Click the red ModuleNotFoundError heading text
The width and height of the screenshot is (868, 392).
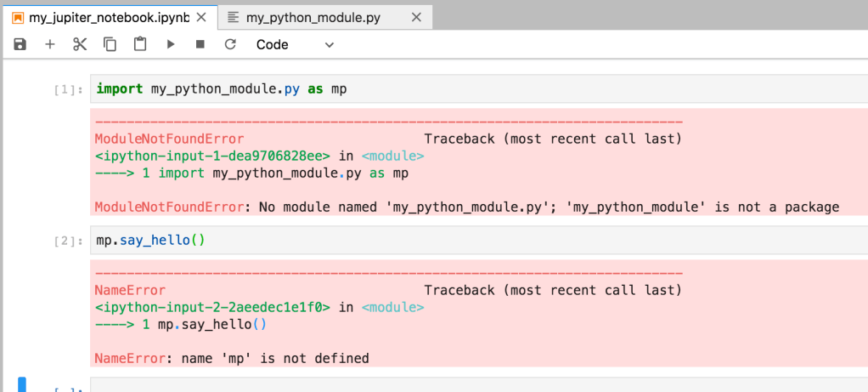[x=169, y=139]
